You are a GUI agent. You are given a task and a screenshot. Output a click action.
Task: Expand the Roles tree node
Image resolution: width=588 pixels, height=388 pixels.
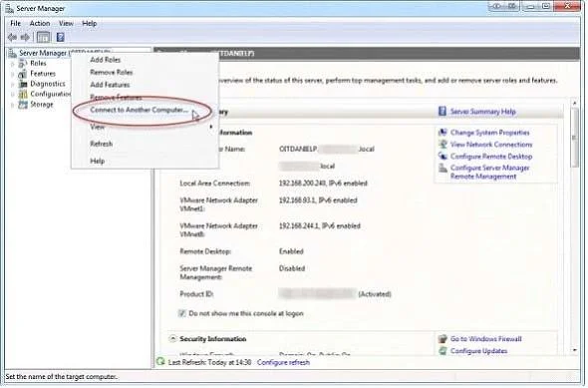pyautogui.click(x=12, y=64)
